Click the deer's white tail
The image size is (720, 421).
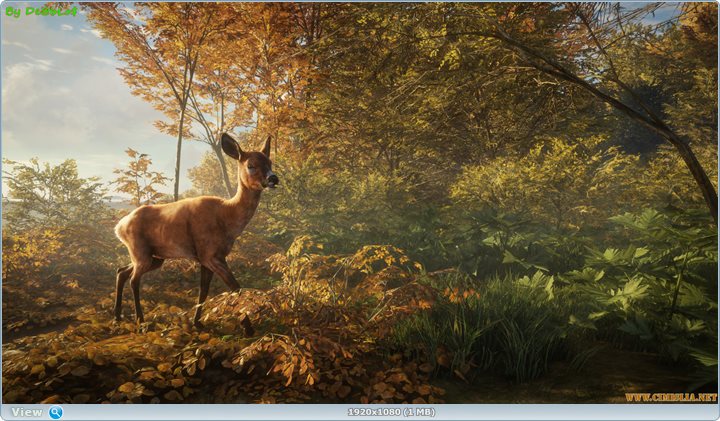121,228
